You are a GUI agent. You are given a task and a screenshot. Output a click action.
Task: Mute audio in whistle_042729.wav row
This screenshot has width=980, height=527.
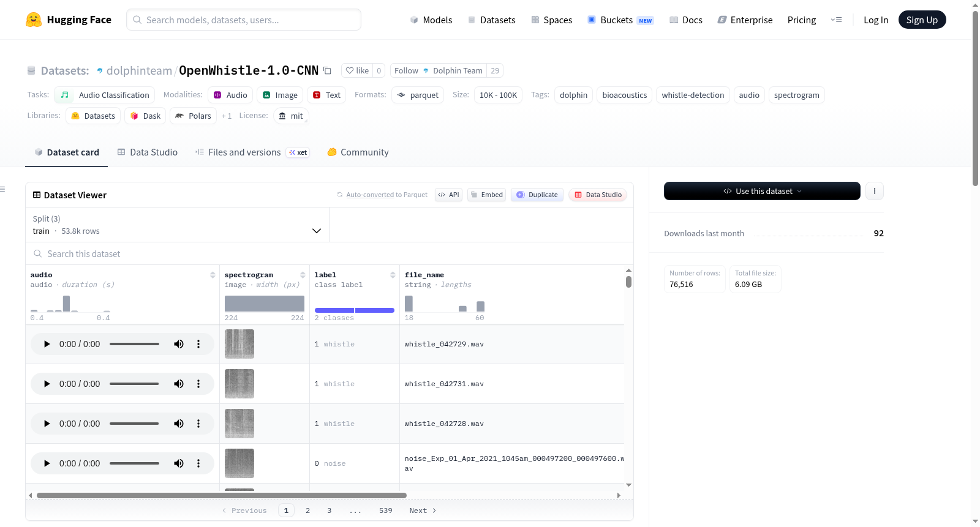pyautogui.click(x=179, y=344)
